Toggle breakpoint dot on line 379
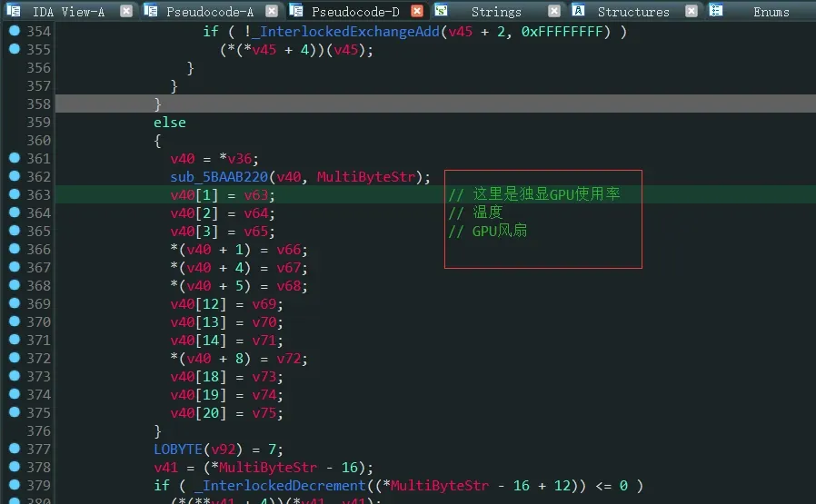The image size is (816, 504). 15,485
